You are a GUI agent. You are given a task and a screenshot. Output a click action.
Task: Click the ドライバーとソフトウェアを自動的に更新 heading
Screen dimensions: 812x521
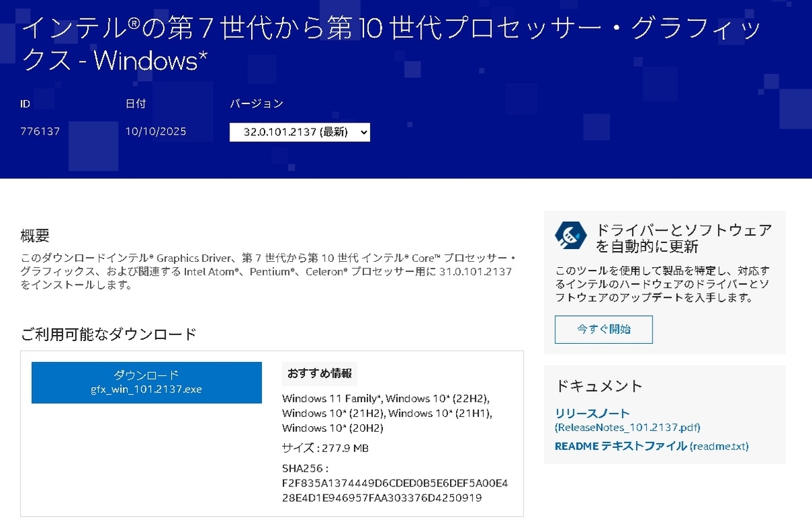coord(683,237)
